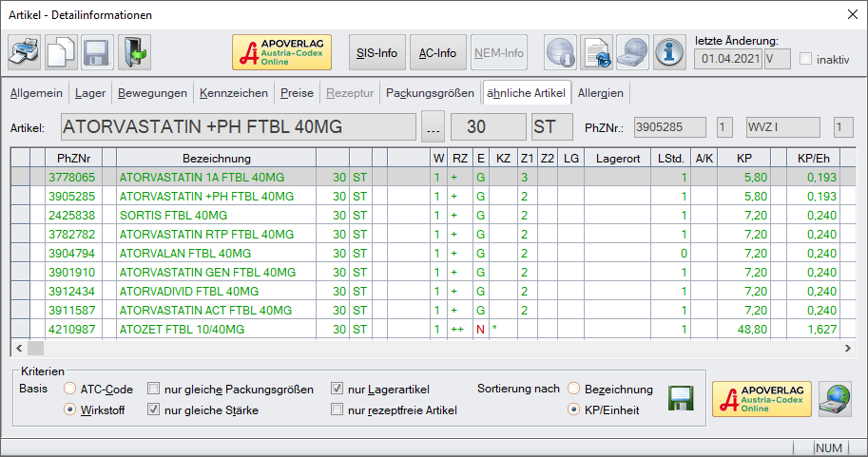Click the exit door icon

tap(134, 53)
